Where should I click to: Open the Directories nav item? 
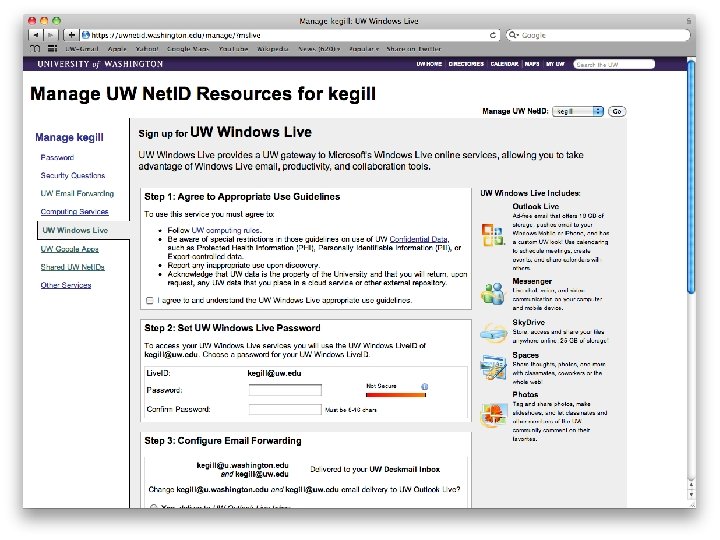(466, 64)
